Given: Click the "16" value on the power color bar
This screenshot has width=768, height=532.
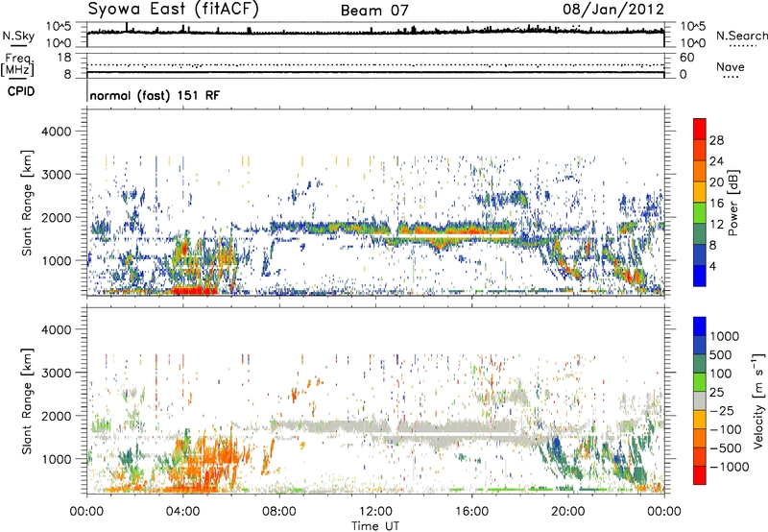Looking at the screenshot, I should pyautogui.click(x=716, y=204).
